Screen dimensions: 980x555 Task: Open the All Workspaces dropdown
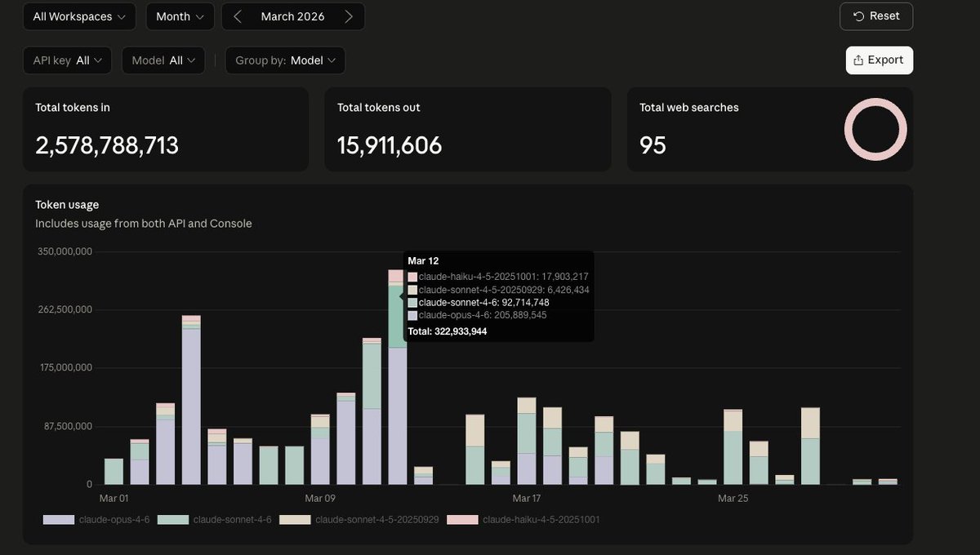(79, 16)
